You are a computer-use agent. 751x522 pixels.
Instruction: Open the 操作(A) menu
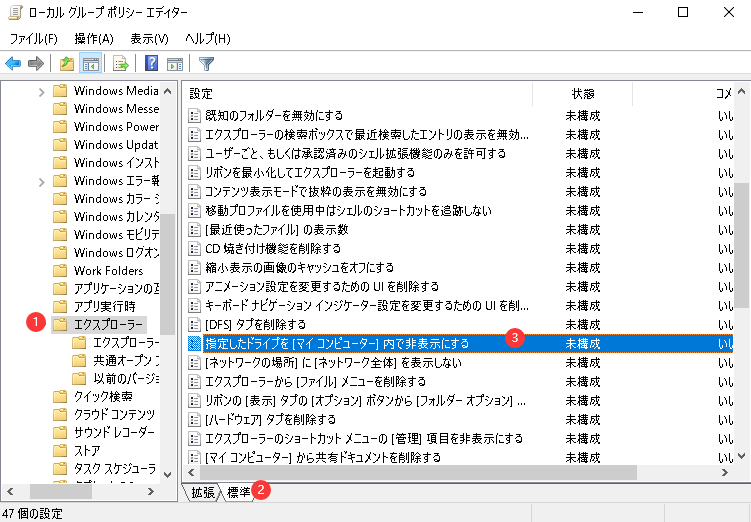pos(94,38)
